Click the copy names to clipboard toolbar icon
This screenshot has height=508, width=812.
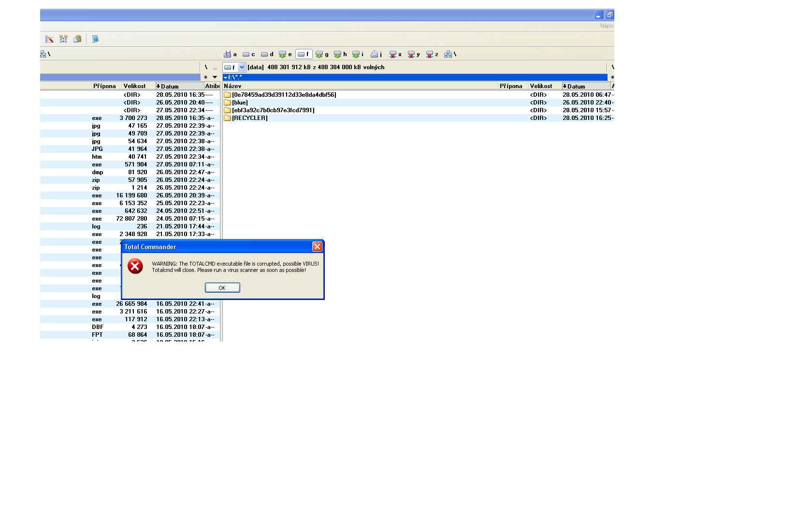click(x=77, y=39)
